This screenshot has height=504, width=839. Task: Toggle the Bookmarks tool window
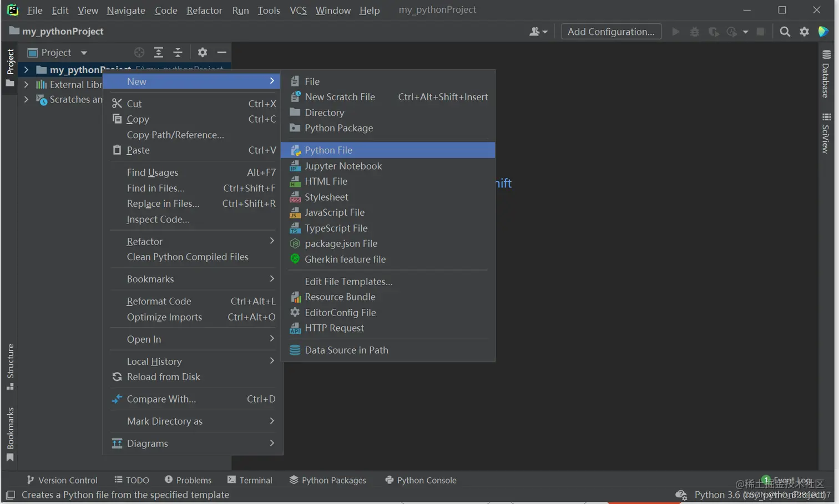(10, 435)
